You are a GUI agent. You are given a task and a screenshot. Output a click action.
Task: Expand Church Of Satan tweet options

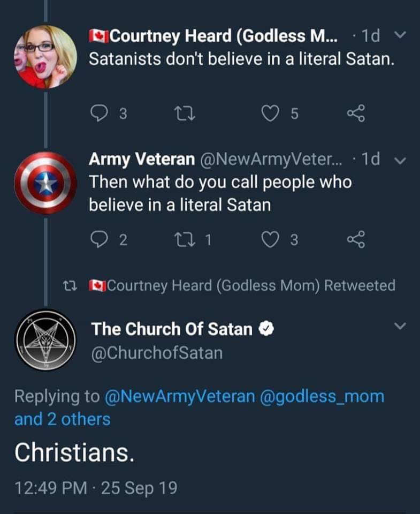coord(400,326)
